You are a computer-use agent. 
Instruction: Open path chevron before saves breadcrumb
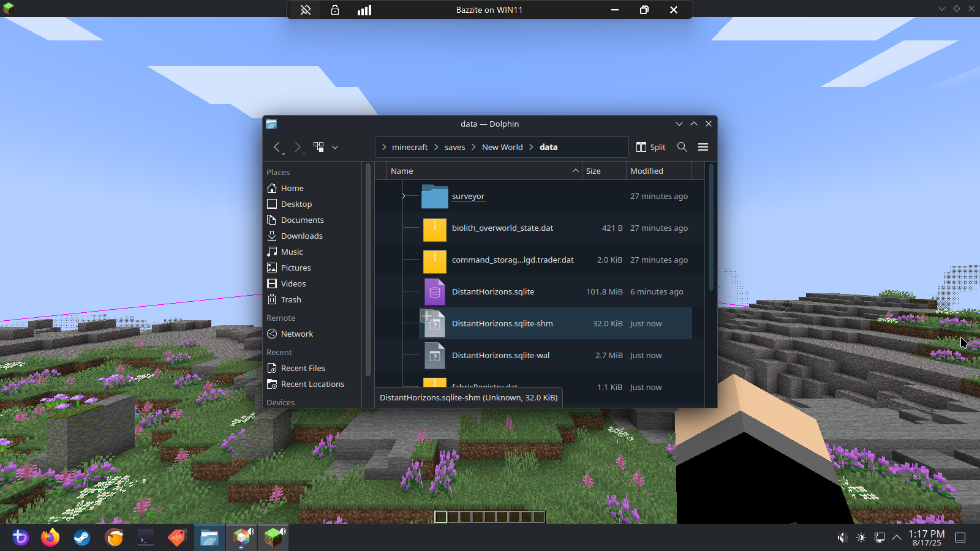437,147
